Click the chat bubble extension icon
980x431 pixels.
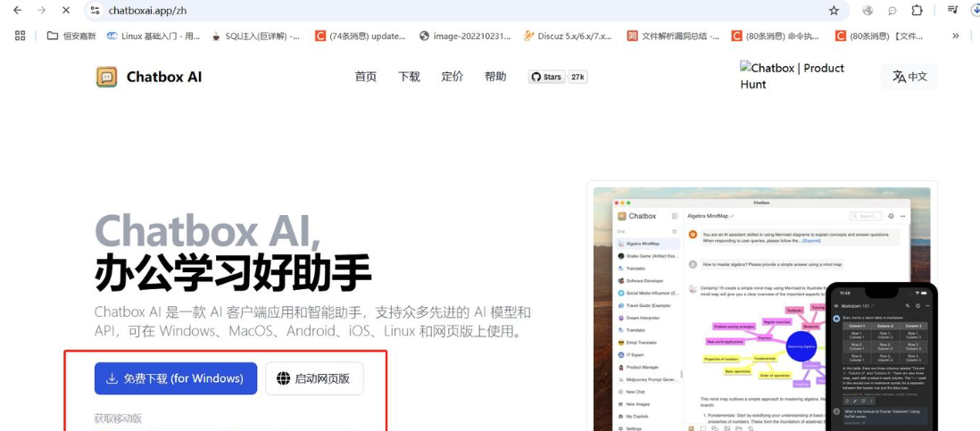point(893,10)
